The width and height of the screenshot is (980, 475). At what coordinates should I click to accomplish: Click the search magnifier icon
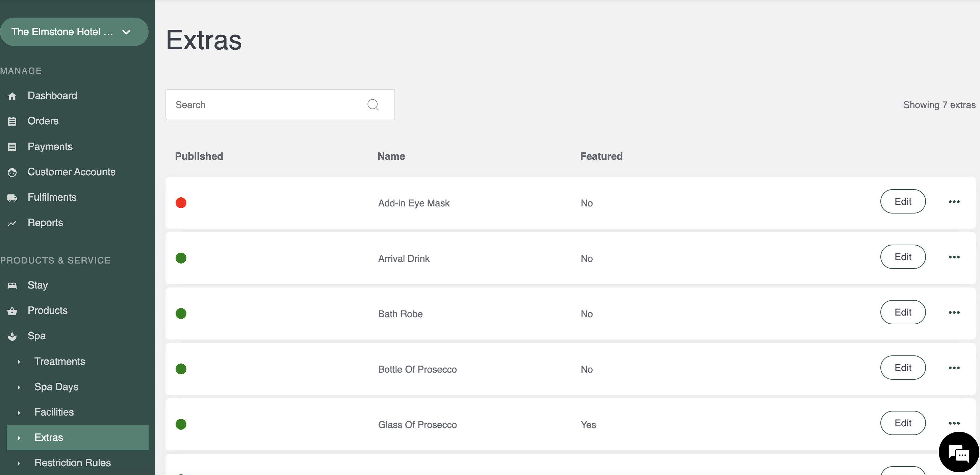pyautogui.click(x=373, y=105)
